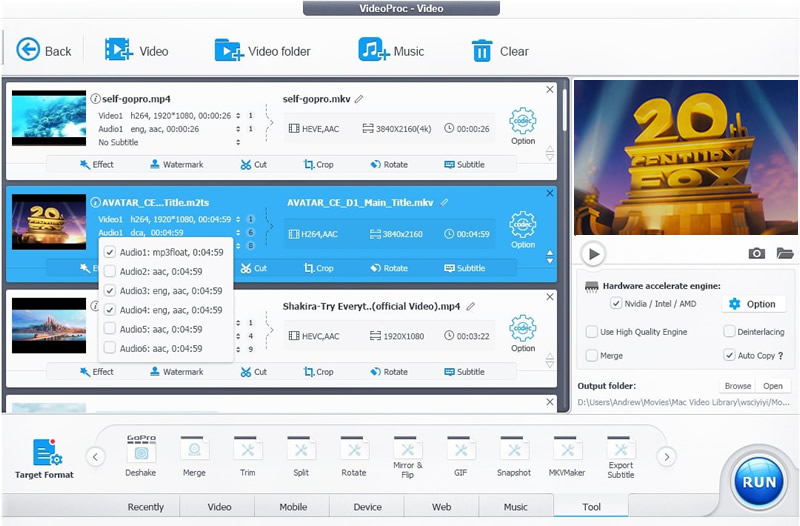Select the Merge tool in toolbox
This screenshot has height=526, width=800.
pos(194,456)
